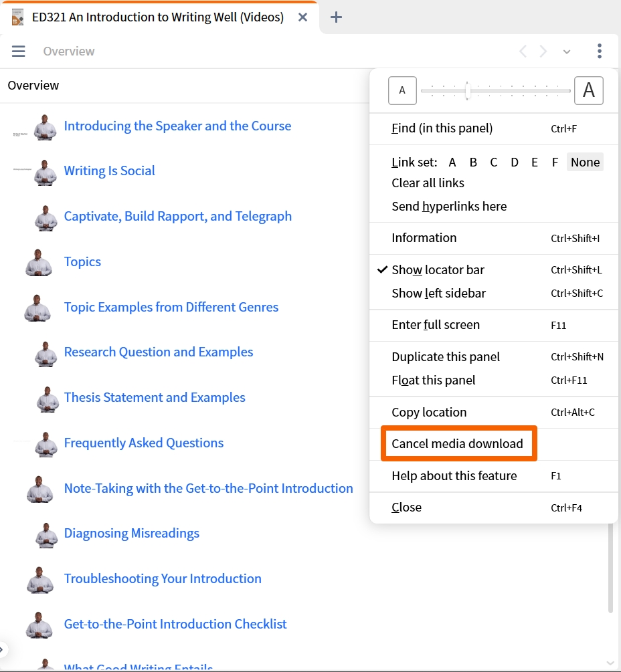The width and height of the screenshot is (621, 672).
Task: Open the hamburger menu beside Overview
Action: [x=19, y=51]
